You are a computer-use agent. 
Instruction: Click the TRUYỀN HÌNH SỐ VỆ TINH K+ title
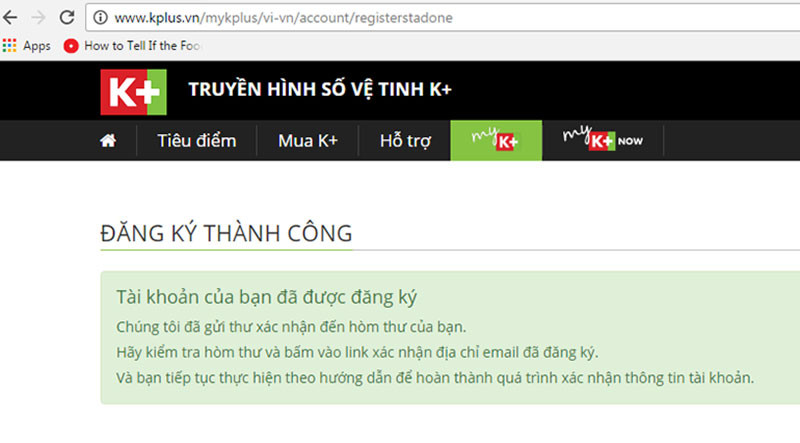coord(320,90)
